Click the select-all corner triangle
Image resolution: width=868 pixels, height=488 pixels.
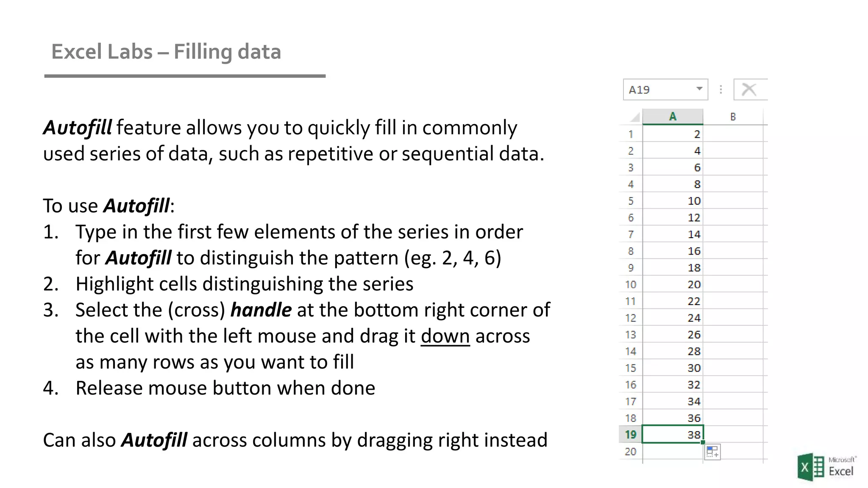[635, 117]
